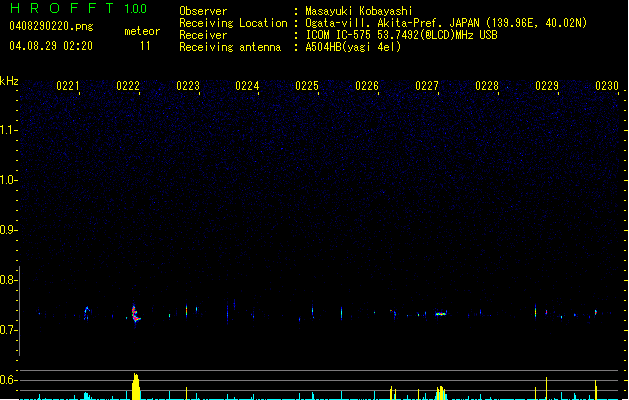Image resolution: width=629 pixels, height=400 pixels.
Task: Click the 0.8 kHz frequency label
Action: click(8, 280)
